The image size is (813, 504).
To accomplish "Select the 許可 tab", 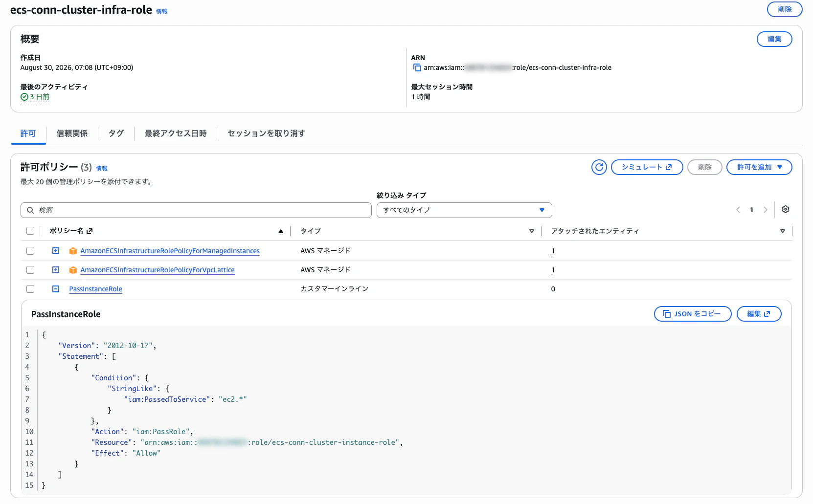I will tap(28, 133).
